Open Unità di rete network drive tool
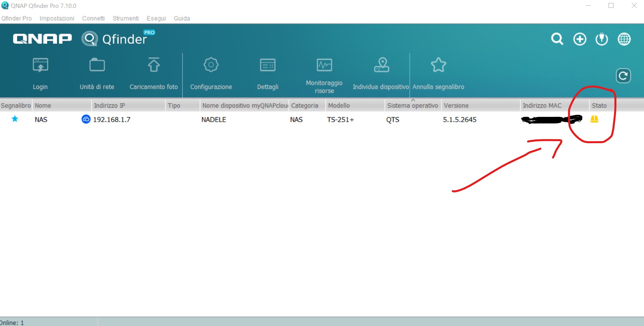 pos(97,66)
